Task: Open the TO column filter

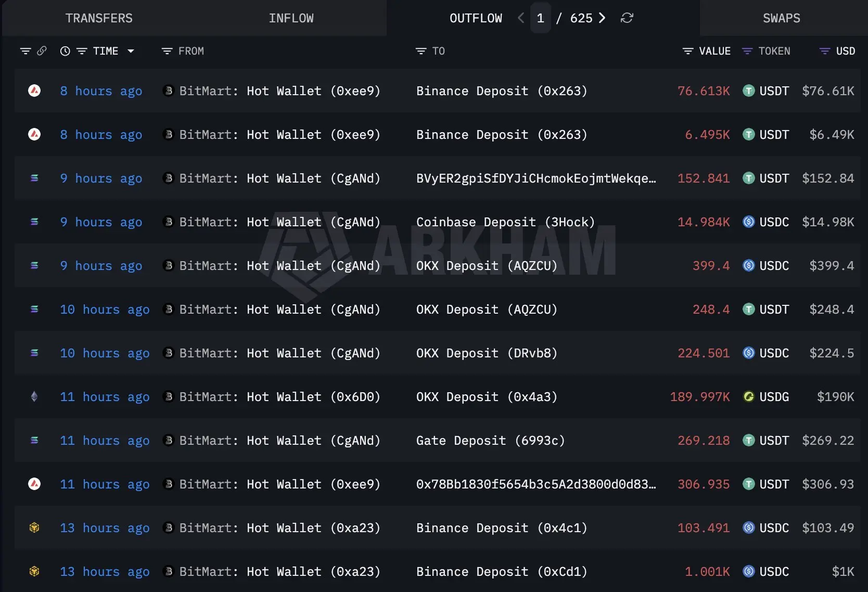Action: 421,51
